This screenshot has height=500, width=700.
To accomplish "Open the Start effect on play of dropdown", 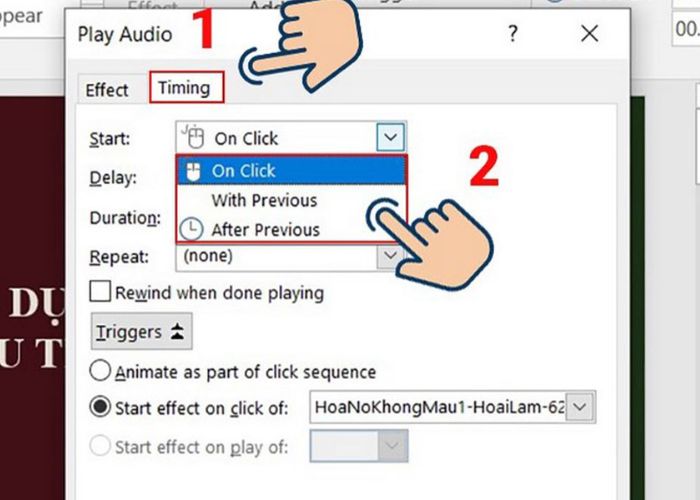I will pos(359,446).
